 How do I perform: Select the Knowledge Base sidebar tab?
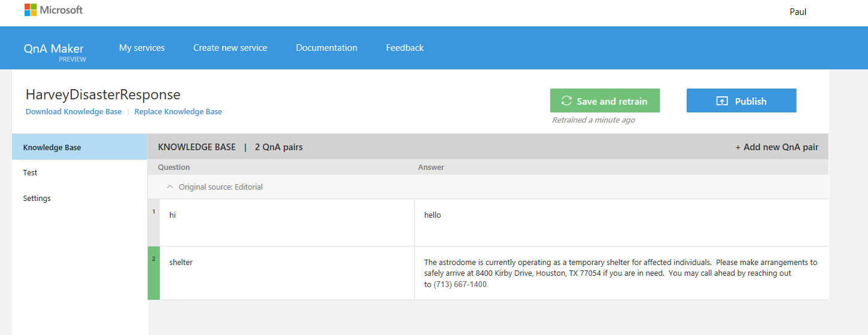coord(80,147)
